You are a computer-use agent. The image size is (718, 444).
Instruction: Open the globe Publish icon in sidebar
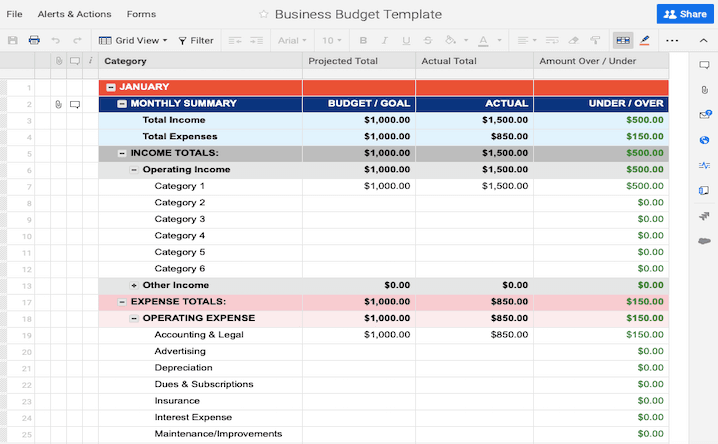pyautogui.click(x=705, y=140)
